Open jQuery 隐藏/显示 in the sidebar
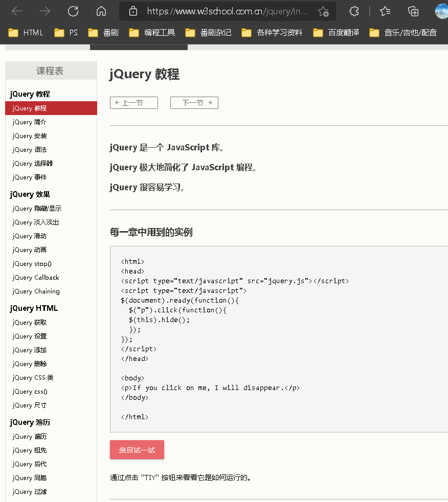The width and height of the screenshot is (448, 502). 37,209
